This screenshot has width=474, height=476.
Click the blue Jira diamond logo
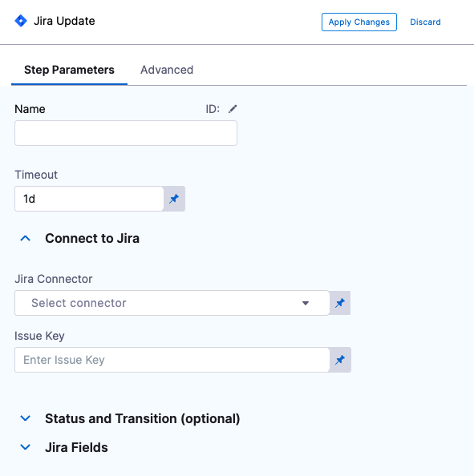(x=21, y=21)
